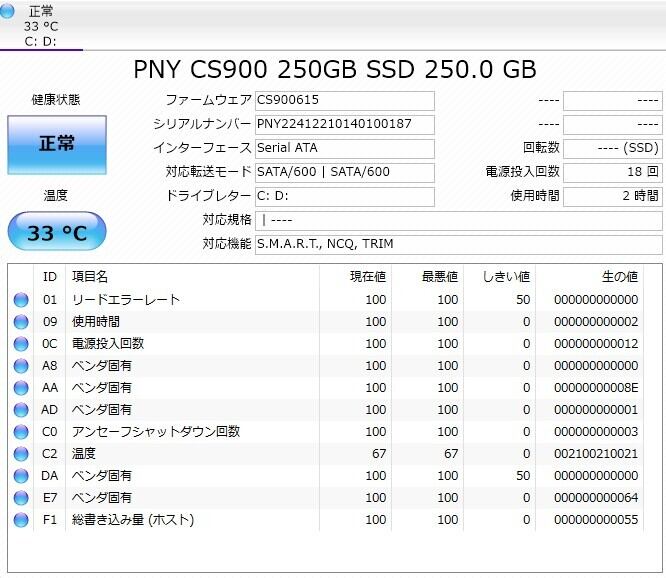Viewport: 666px width, 578px height.
Task: Click the transfer mode field SATA/600 | SATA/600
Action: [x=344, y=173]
